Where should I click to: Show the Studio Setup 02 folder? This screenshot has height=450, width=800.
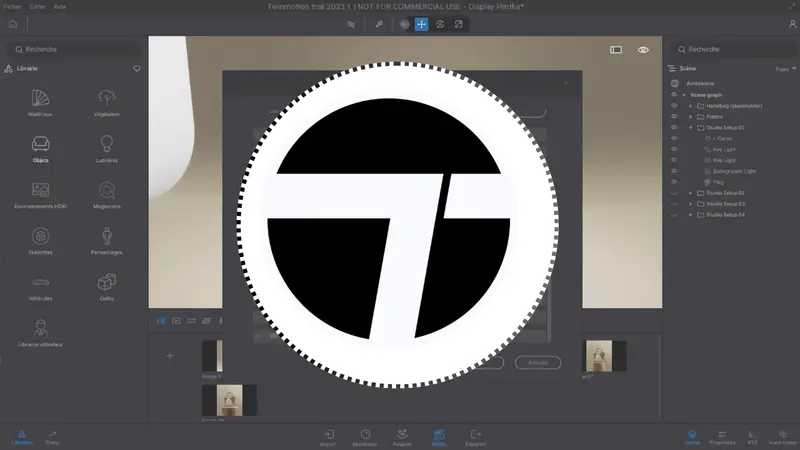[x=674, y=193]
